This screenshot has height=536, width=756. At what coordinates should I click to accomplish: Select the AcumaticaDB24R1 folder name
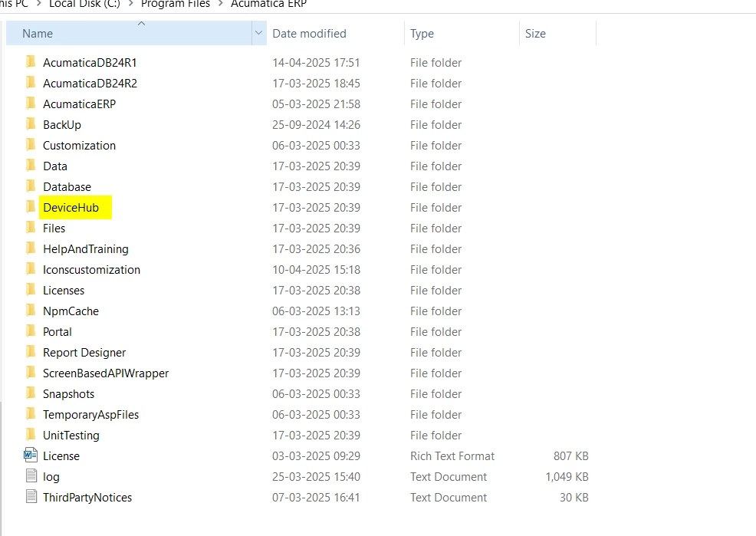pyautogui.click(x=90, y=63)
